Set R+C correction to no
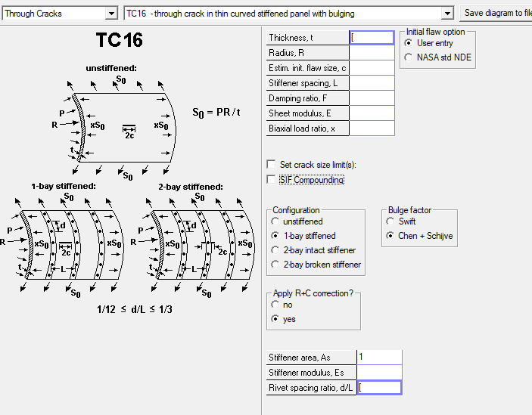The width and height of the screenshot is (532, 415). click(275, 304)
